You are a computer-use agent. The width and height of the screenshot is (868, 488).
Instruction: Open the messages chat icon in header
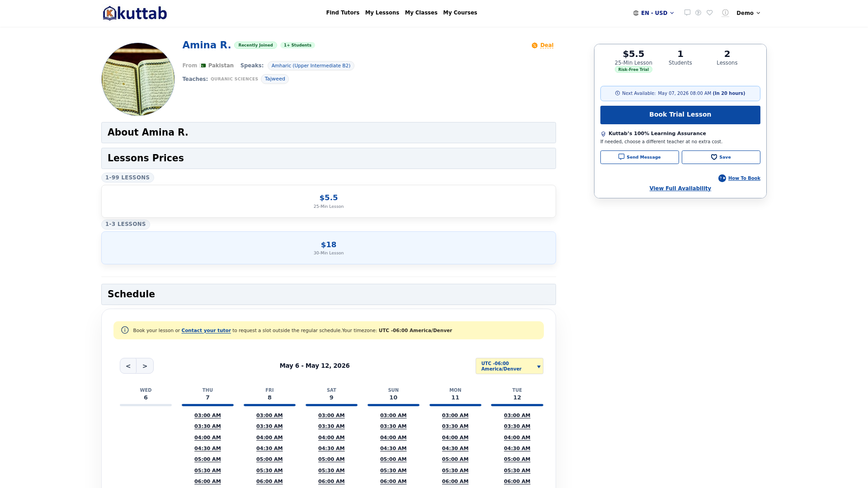click(687, 13)
